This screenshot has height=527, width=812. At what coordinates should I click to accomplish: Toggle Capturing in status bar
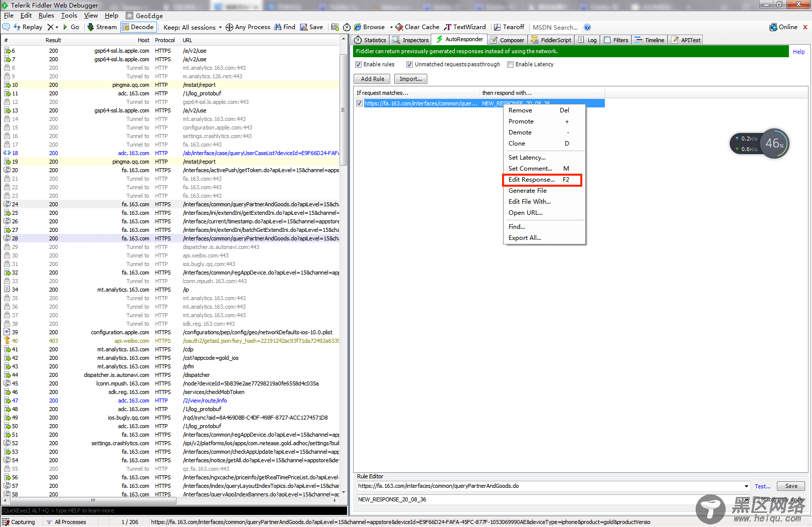pyautogui.click(x=19, y=522)
